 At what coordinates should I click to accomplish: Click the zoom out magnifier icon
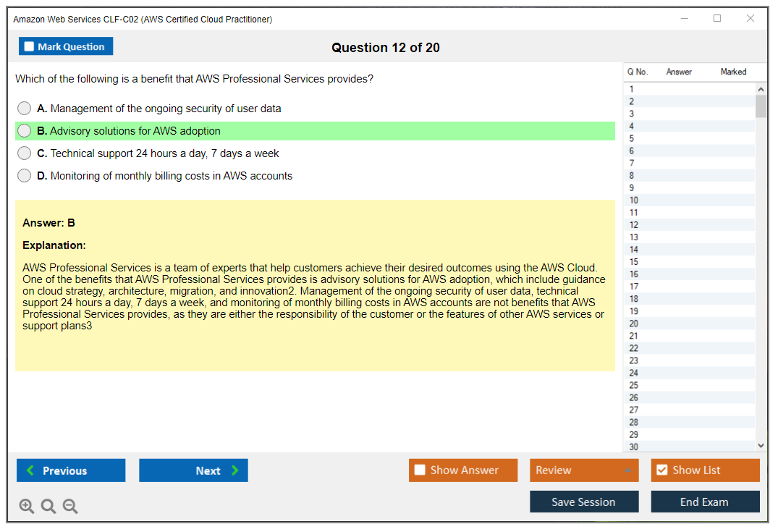tap(70, 507)
